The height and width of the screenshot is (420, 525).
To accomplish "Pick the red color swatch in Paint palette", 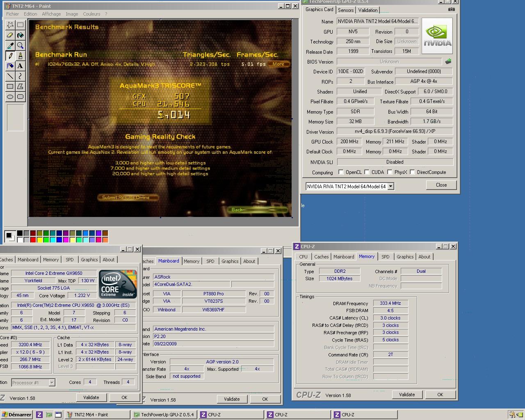I will pyautogui.click(x=33, y=240).
